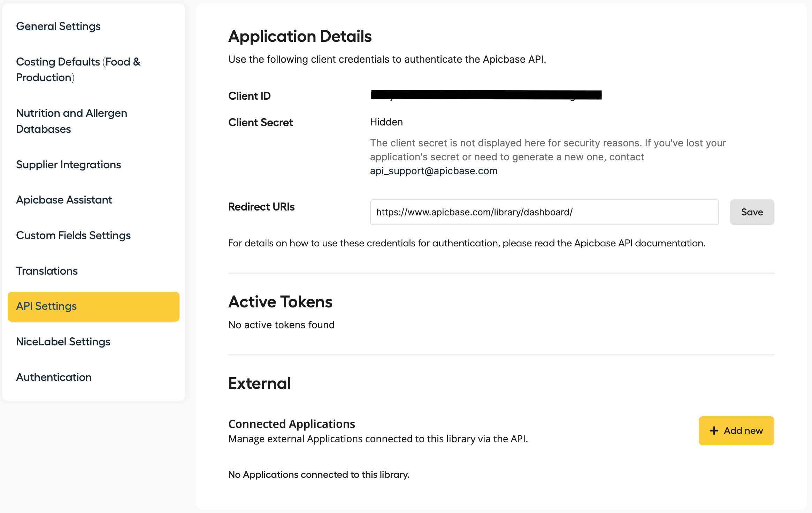Open Authentication settings

(54, 377)
